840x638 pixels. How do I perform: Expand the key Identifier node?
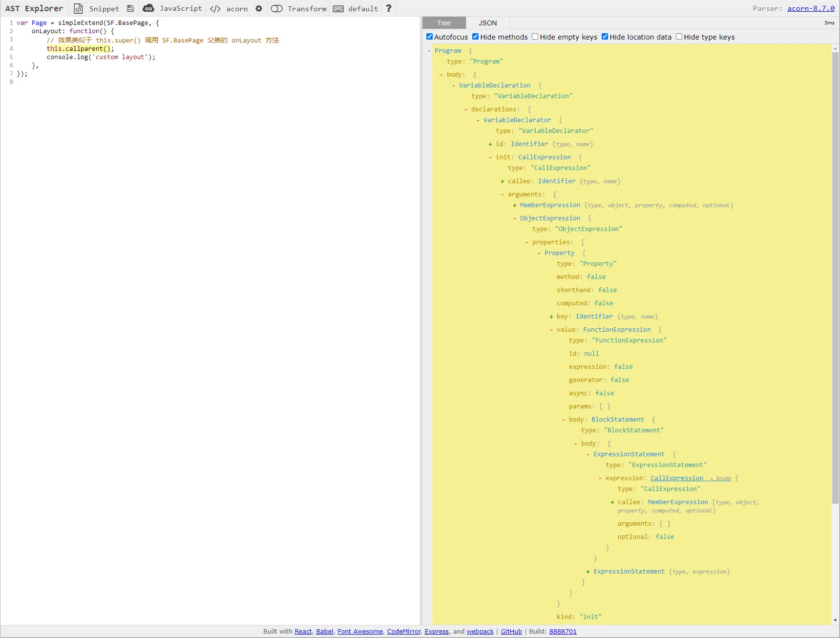(551, 317)
